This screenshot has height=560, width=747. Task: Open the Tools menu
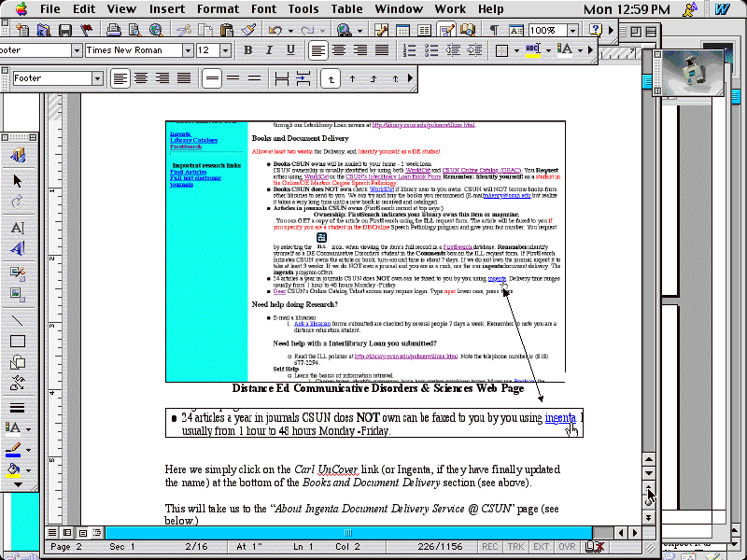(x=303, y=9)
